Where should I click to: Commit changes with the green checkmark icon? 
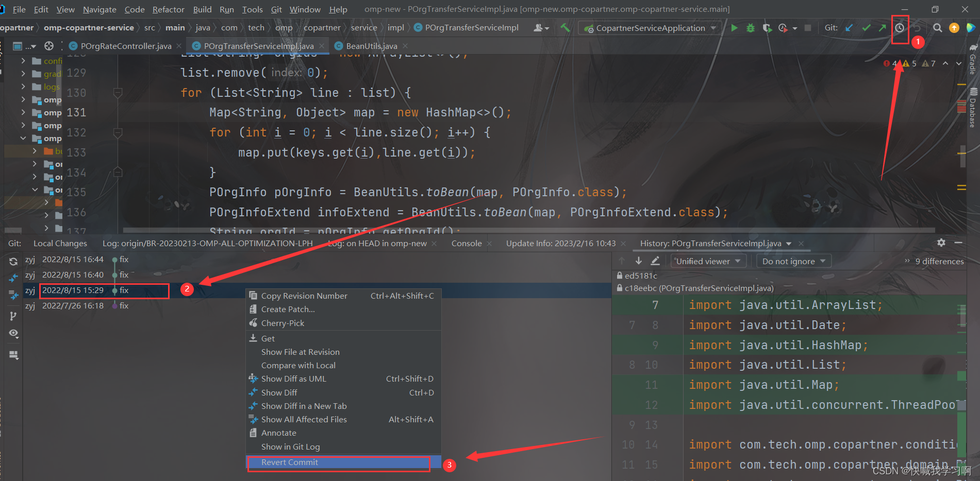[866, 28]
